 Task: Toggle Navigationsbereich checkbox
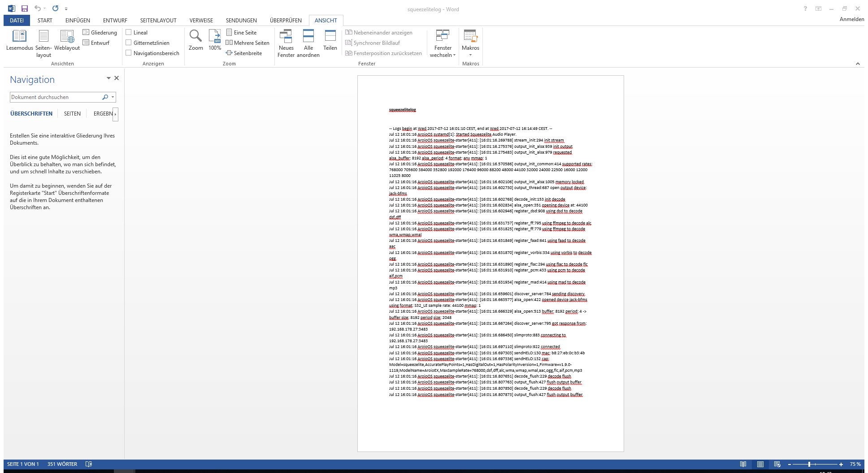pyautogui.click(x=129, y=53)
